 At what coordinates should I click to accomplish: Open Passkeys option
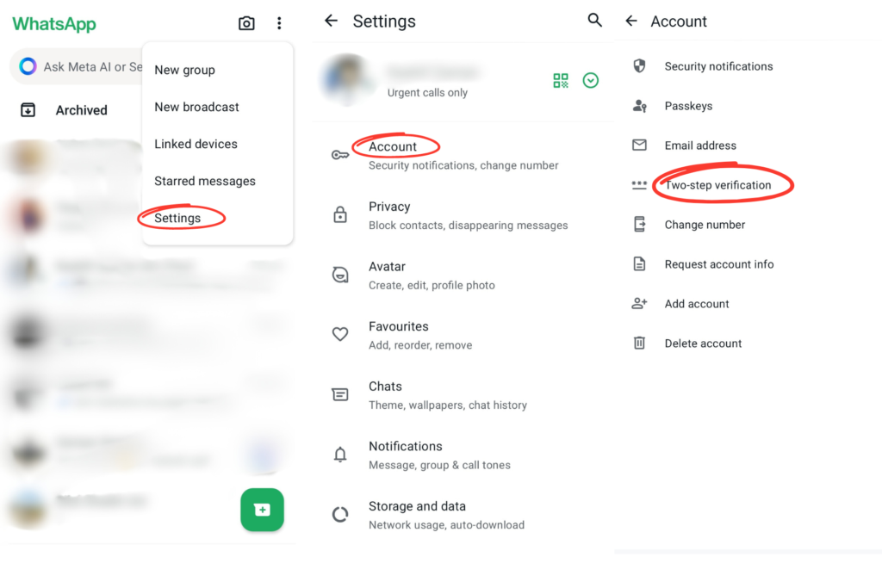[x=748, y=106]
